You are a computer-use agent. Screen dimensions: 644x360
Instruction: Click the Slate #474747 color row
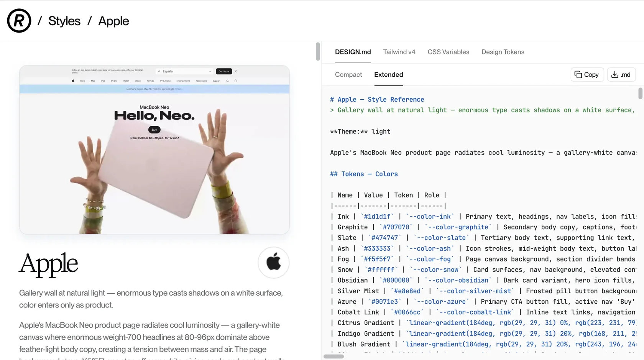pyautogui.click(x=483, y=238)
